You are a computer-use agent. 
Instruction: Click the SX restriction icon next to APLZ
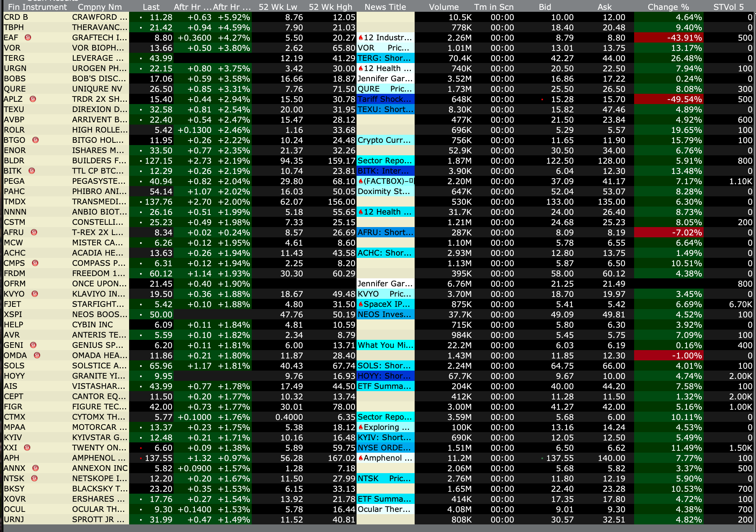pyautogui.click(x=33, y=99)
